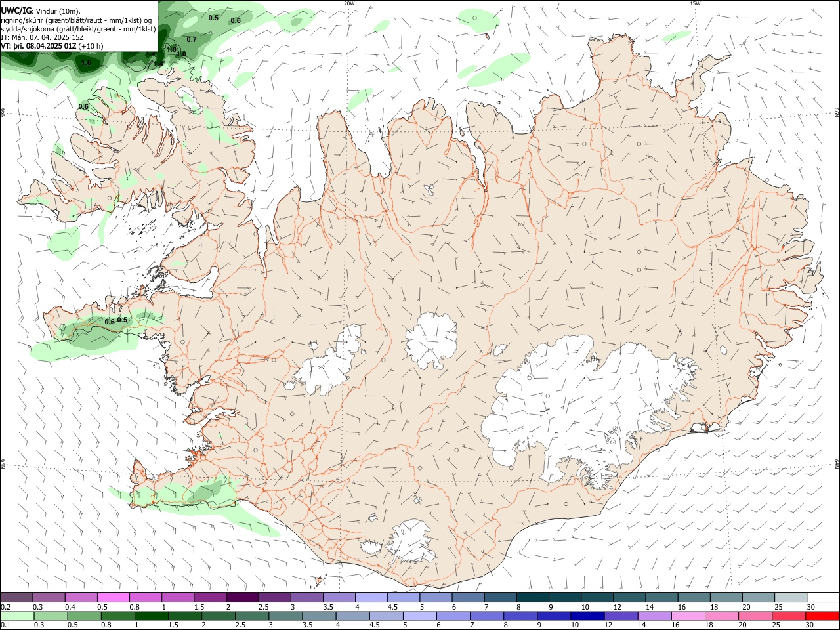Click the upper legend swatch between 0.2 and 0.3
Screen dimensions: 840x630
click(x=16, y=597)
